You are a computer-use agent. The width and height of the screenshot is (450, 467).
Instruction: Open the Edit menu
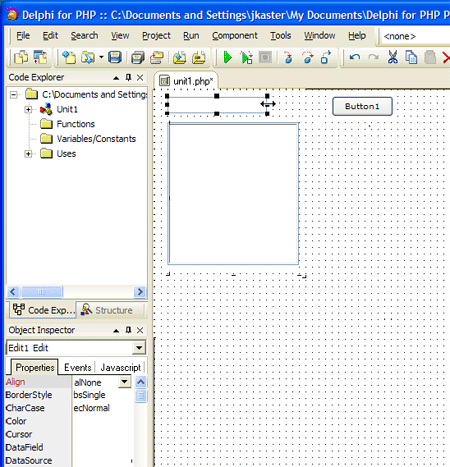click(x=50, y=36)
